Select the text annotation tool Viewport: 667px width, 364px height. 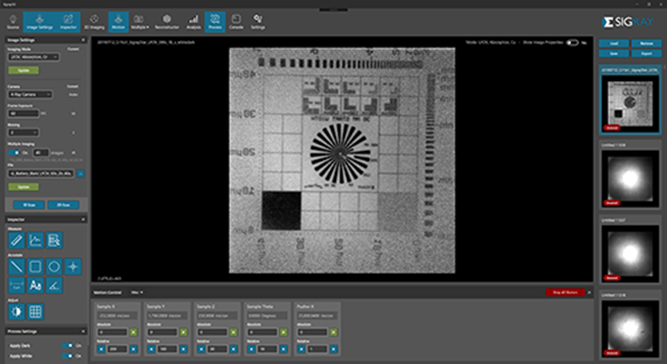click(35, 285)
